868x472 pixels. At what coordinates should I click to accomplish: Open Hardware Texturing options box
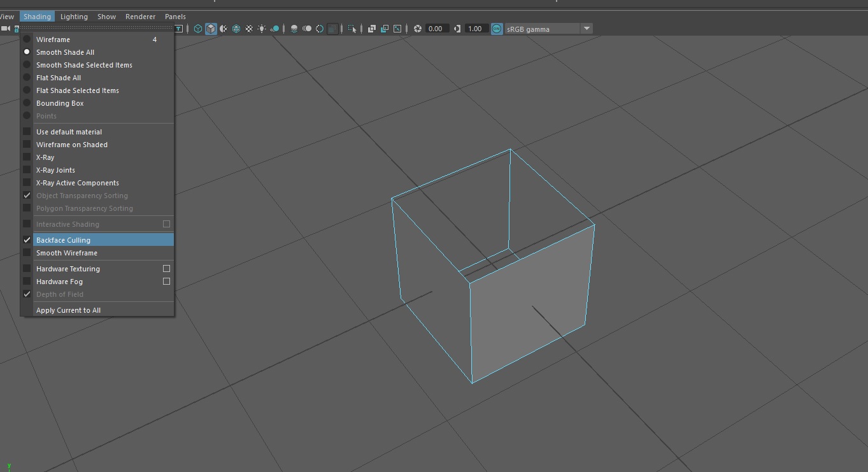click(x=166, y=269)
